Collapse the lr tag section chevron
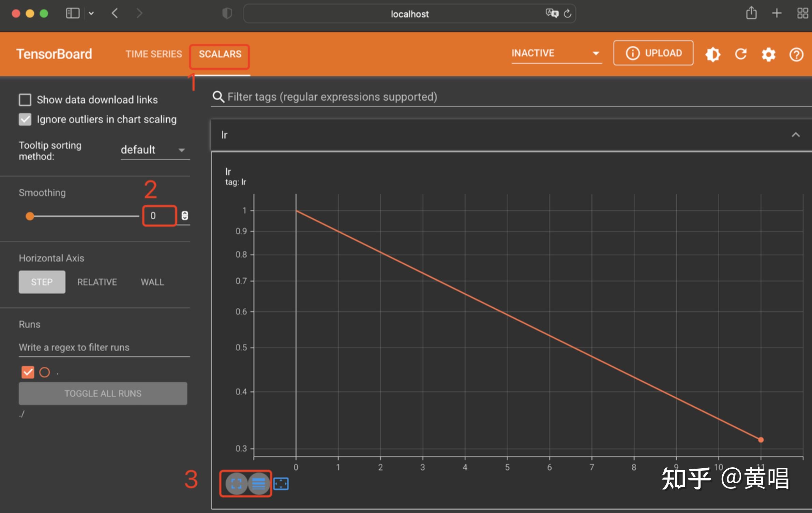This screenshot has height=513, width=812. (795, 135)
